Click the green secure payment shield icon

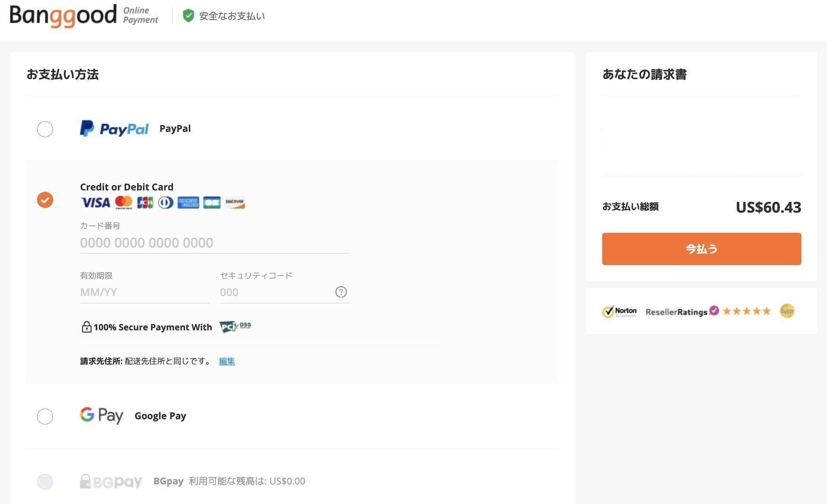point(188,16)
